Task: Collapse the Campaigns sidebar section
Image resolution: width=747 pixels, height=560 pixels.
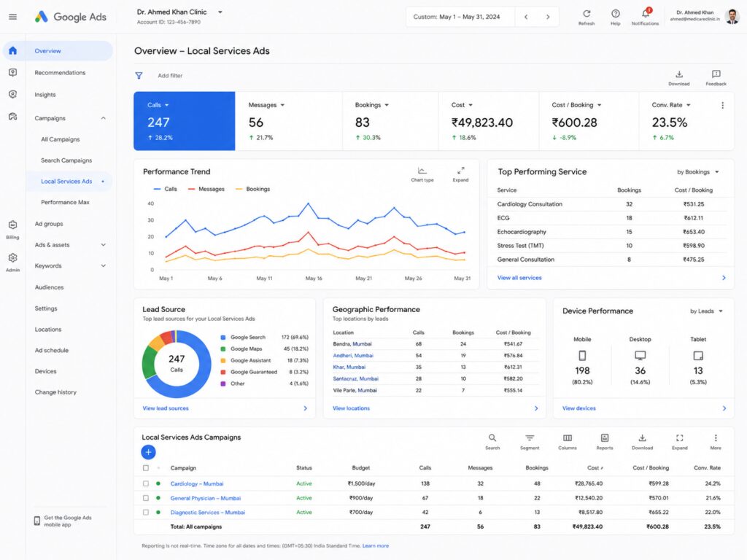Action: click(104, 118)
